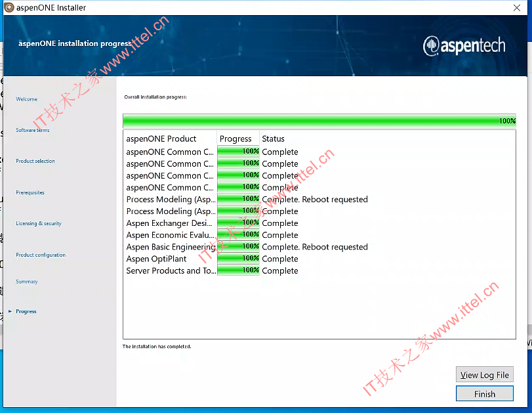Click the aspenONE Product column header

tap(161, 139)
